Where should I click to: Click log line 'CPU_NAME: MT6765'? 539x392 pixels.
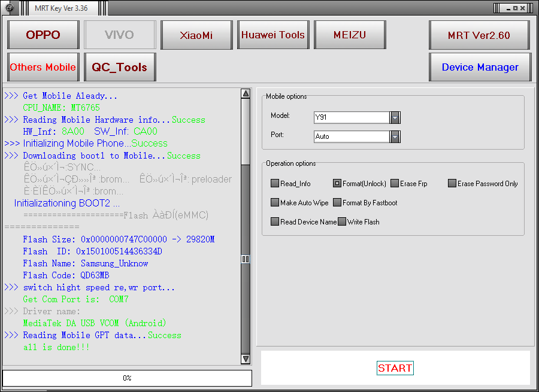click(61, 108)
